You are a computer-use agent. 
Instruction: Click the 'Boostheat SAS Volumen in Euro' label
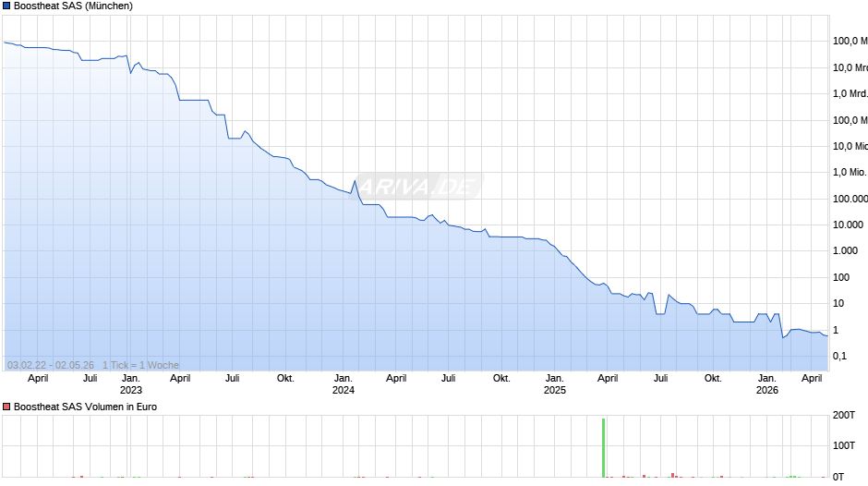(x=85, y=407)
